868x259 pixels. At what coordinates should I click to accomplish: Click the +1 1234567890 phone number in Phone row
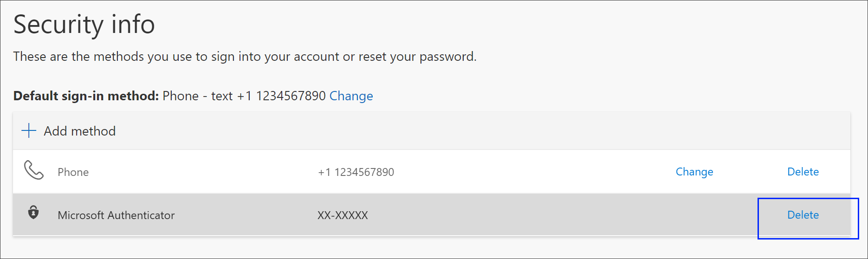[x=356, y=172]
